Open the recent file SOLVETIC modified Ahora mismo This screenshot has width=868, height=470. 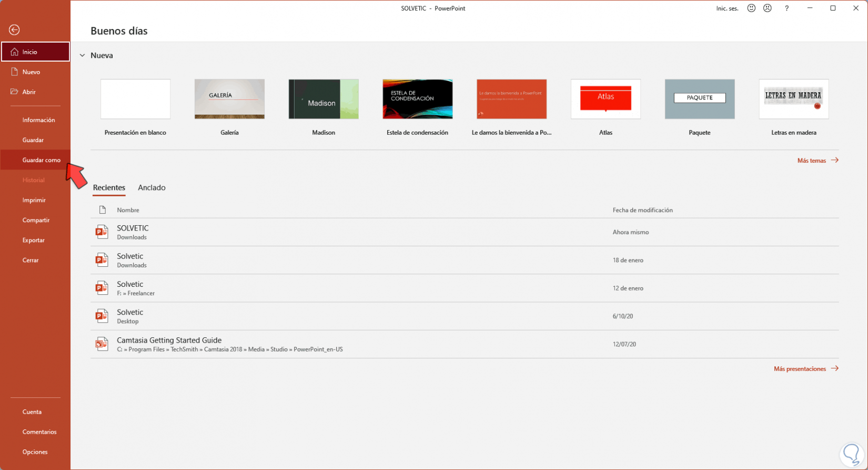click(x=465, y=232)
